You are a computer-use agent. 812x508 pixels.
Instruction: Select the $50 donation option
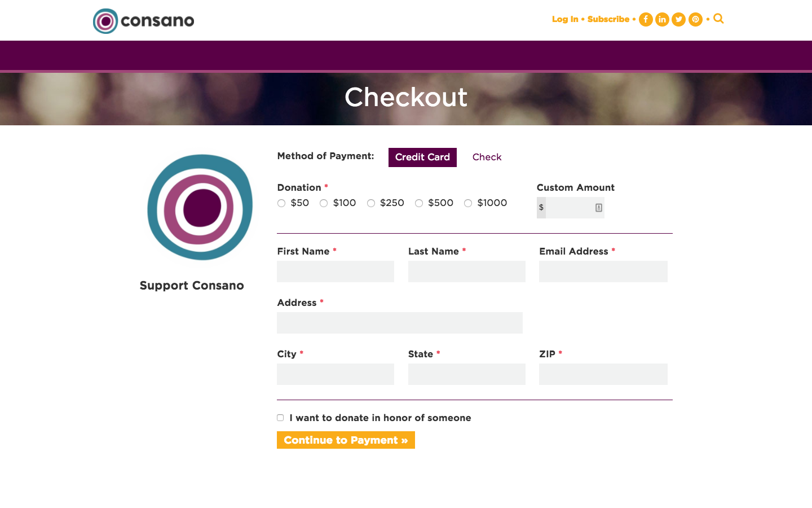coord(281,203)
